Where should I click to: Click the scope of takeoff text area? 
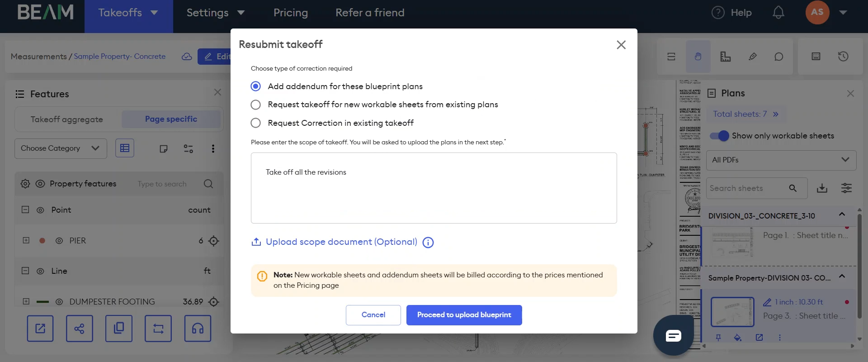(434, 188)
